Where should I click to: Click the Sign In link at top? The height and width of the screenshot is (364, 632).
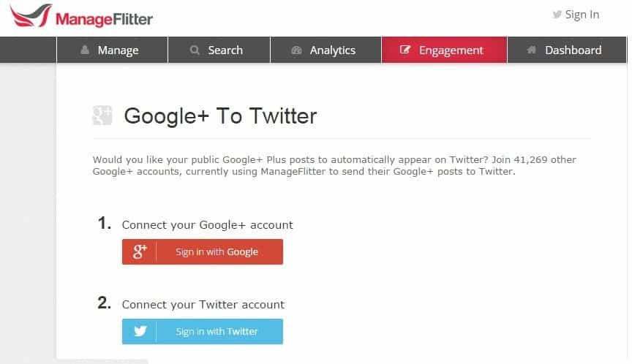tap(582, 15)
